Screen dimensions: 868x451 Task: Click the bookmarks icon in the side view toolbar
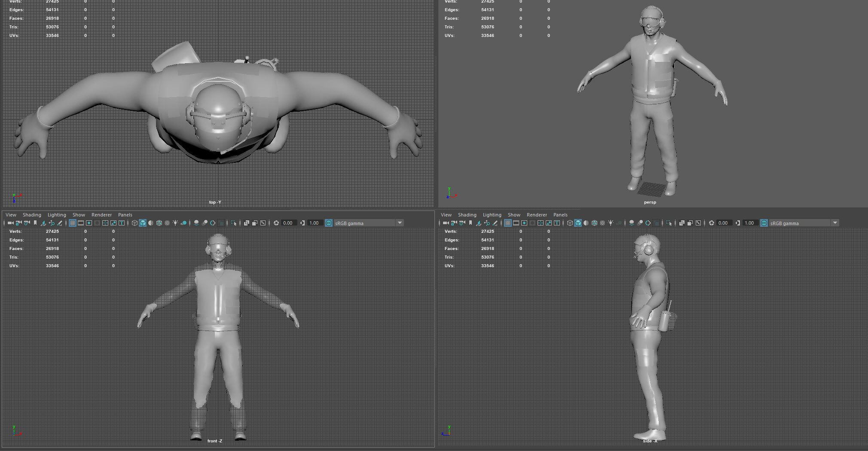471,223
